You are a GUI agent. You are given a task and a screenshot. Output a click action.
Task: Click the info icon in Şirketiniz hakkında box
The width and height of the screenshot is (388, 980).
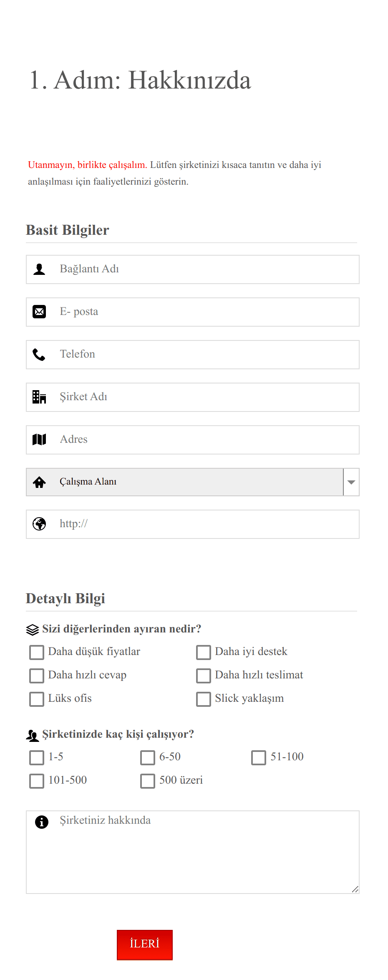click(42, 822)
